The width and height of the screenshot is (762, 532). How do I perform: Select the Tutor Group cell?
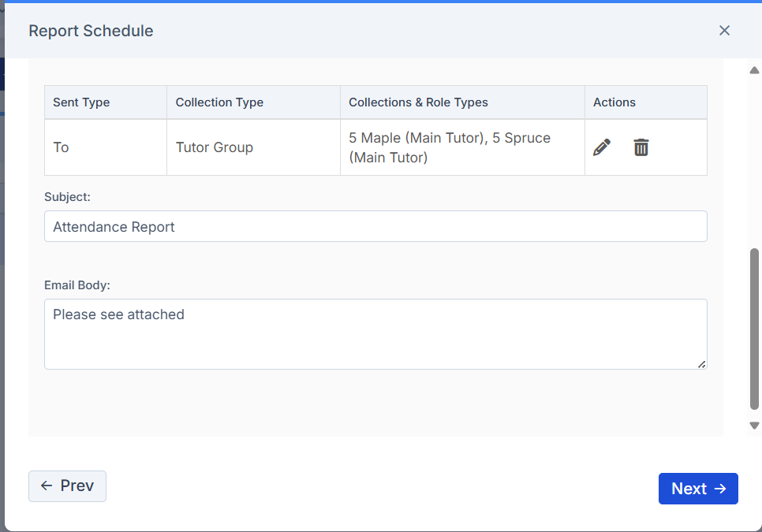253,147
